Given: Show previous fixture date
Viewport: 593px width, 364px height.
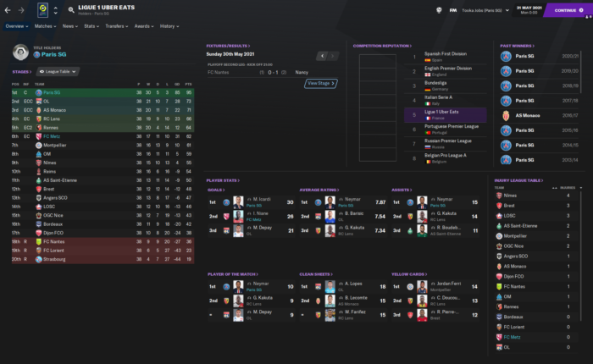Looking at the screenshot, I should pyautogui.click(x=322, y=56).
